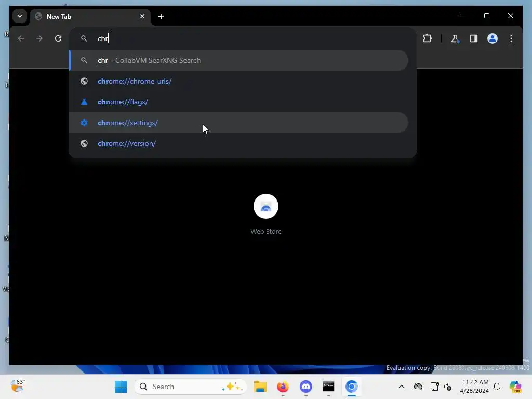Click the taskbar Search box
Screen dimensions: 532x399
(x=191, y=387)
